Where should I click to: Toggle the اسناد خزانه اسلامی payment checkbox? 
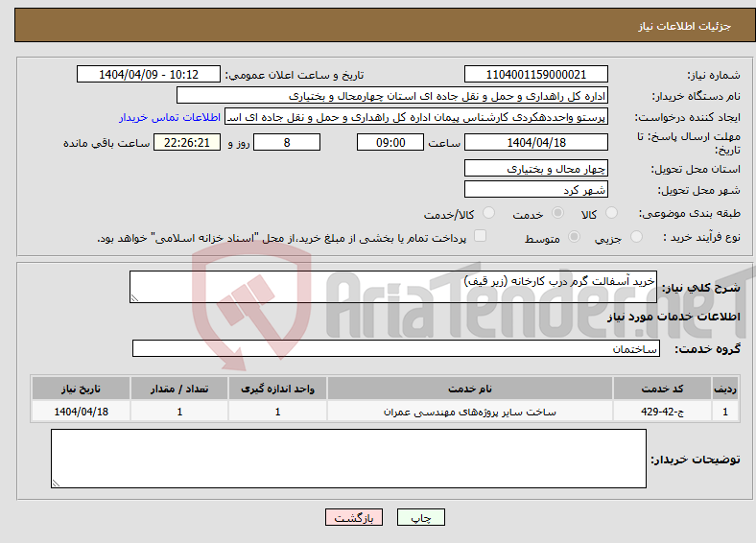(480, 236)
